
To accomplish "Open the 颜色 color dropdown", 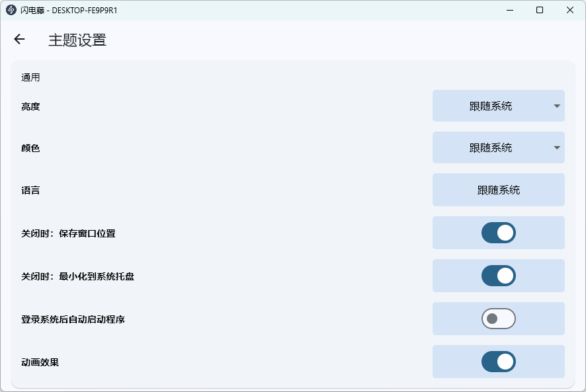I will (498, 148).
